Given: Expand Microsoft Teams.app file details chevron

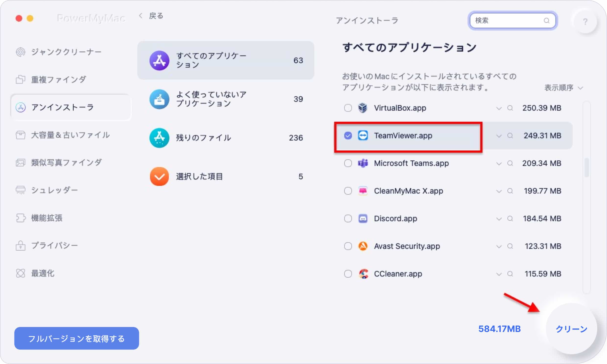Looking at the screenshot, I should point(499,164).
